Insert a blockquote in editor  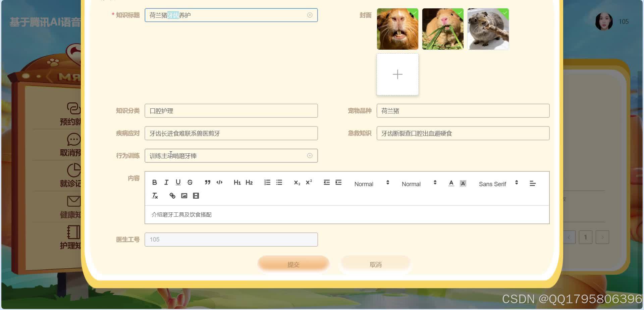tap(208, 182)
